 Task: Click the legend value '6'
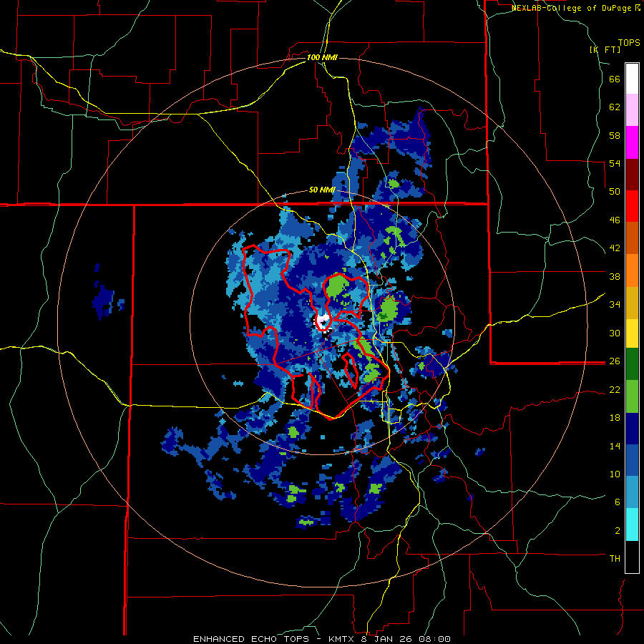[618, 502]
